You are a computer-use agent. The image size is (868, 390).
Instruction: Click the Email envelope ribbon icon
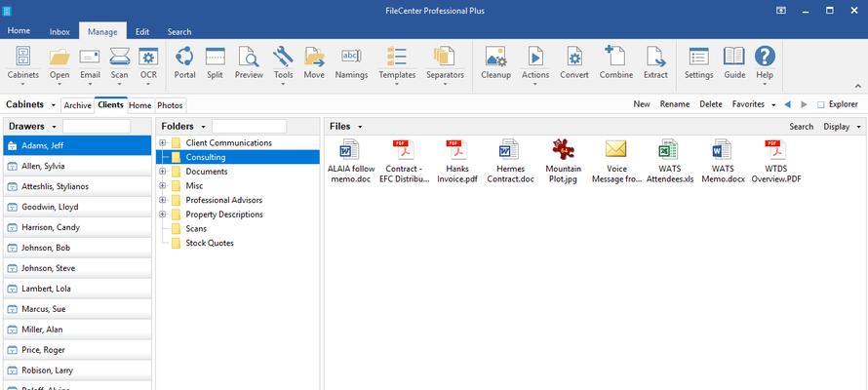pyautogui.click(x=90, y=57)
